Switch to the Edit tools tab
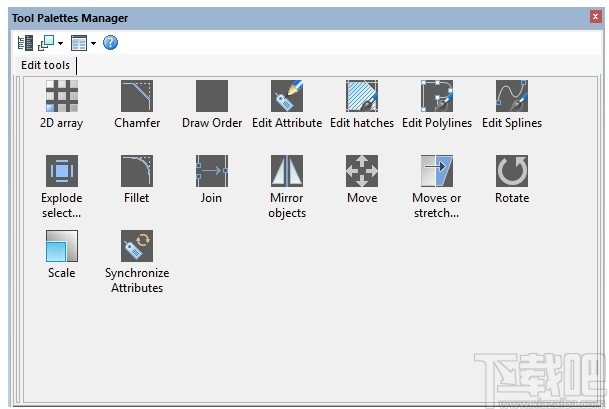 (45, 65)
